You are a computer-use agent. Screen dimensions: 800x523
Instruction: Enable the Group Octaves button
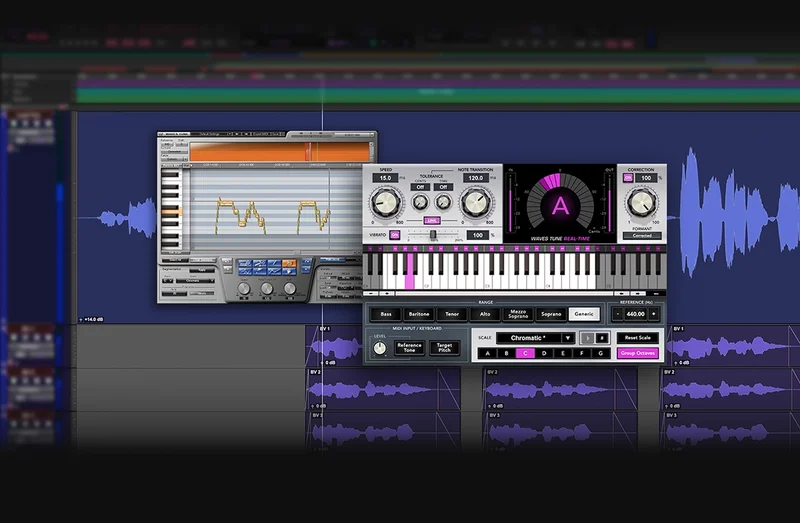click(x=638, y=353)
